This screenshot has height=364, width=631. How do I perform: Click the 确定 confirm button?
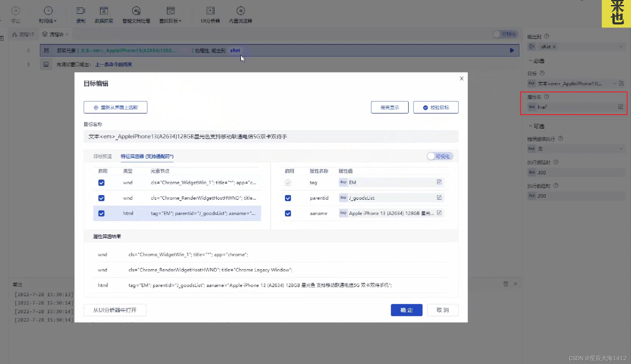406,310
